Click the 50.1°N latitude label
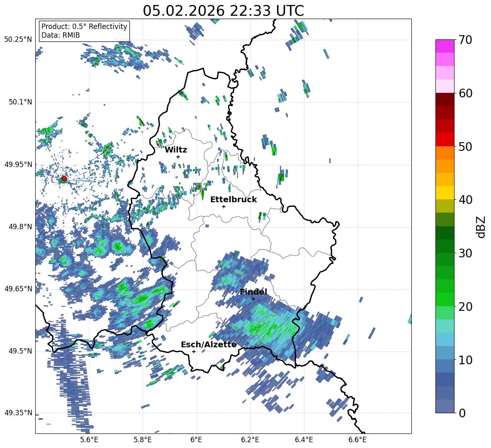The image size is (491, 448). coord(20,102)
